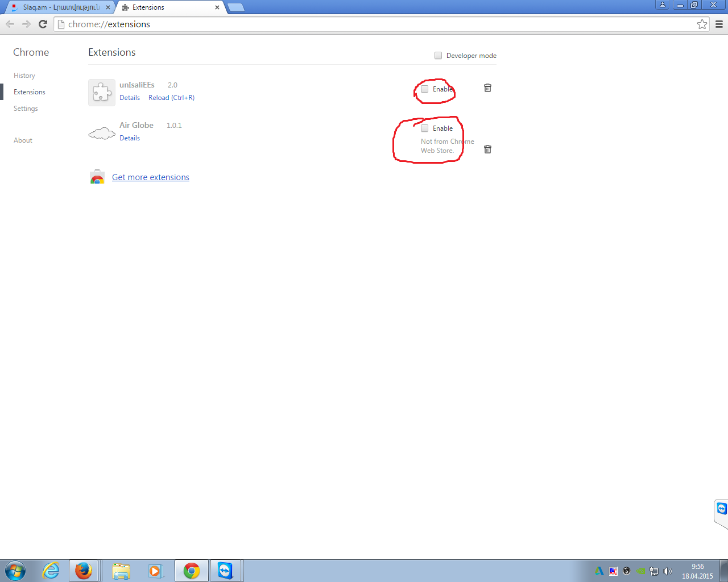728x582 pixels.
Task: Click the network tray icon
Action: tap(654, 571)
